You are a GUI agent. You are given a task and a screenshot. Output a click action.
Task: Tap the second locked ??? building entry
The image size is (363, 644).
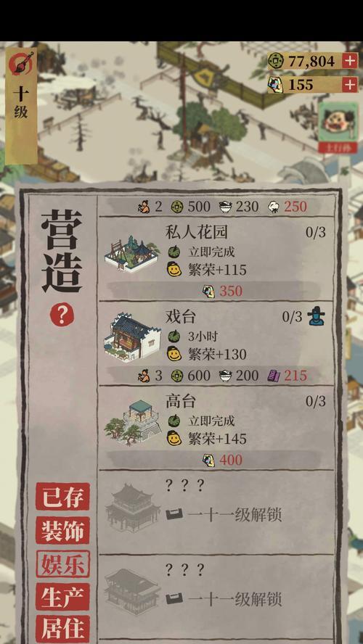click(x=216, y=597)
